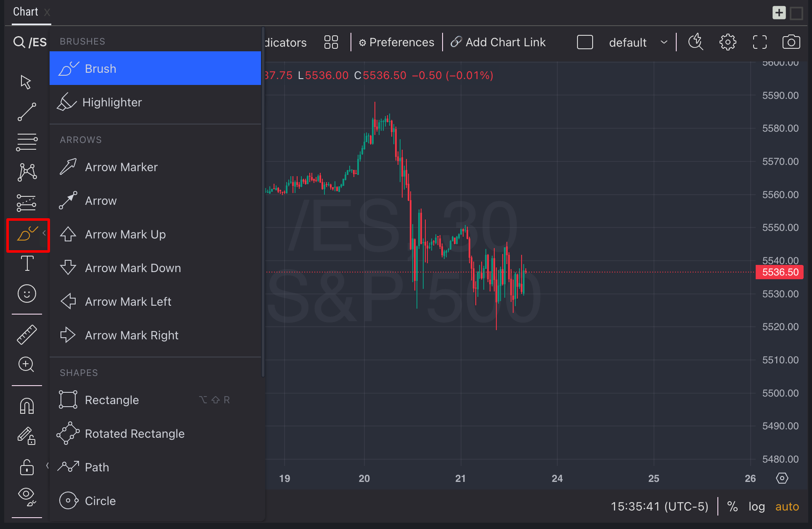Collapse the brush tool flyout arrow
The image size is (812, 529).
44,233
